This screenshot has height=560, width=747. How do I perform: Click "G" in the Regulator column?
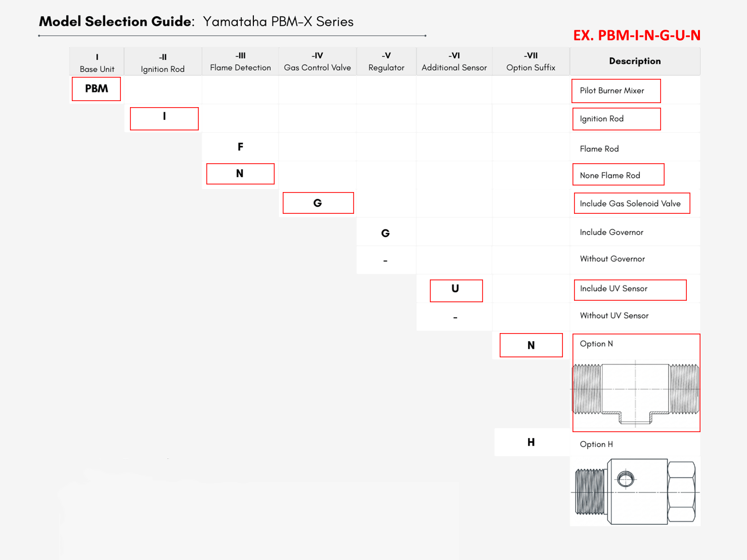pos(385,233)
